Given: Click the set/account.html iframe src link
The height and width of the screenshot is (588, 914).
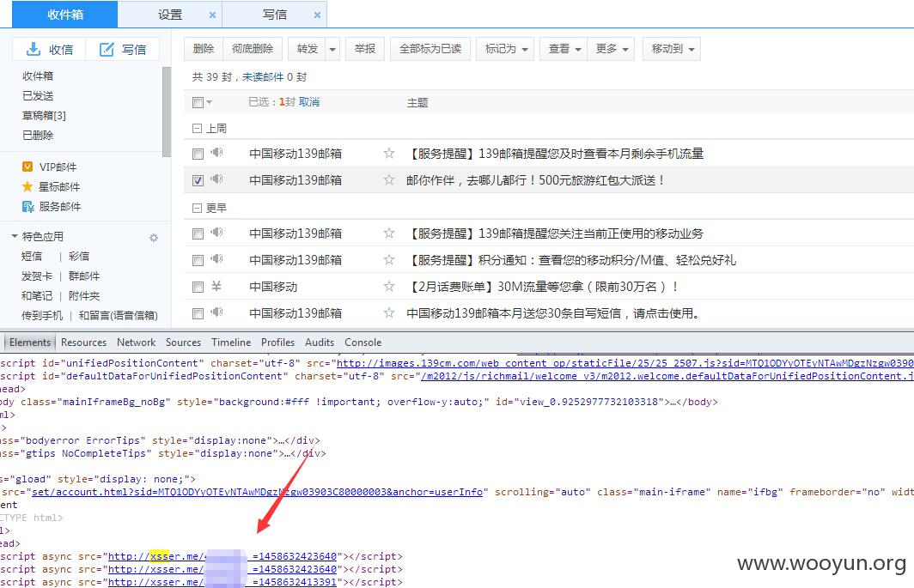Looking at the screenshot, I should pos(257,492).
